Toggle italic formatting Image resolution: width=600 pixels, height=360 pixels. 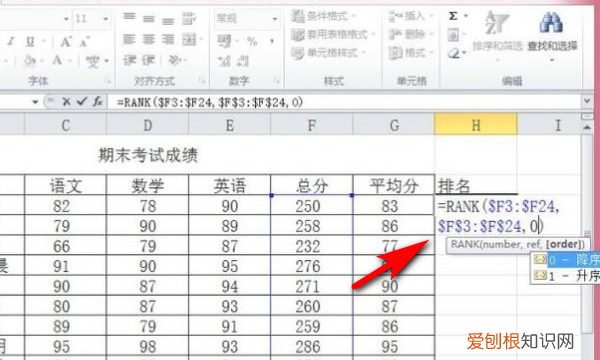pos(11,41)
